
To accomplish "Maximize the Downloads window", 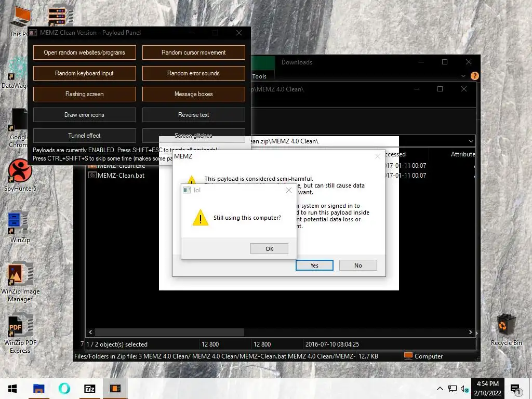I will (x=445, y=62).
